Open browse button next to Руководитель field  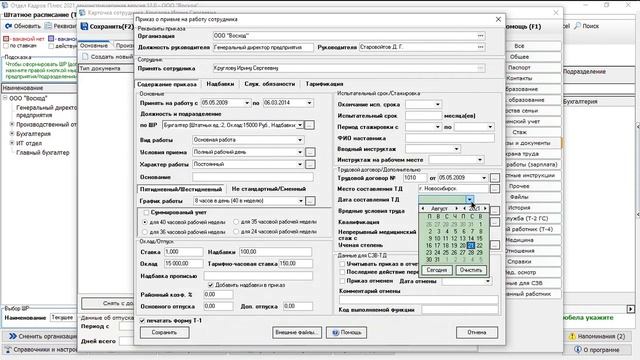coord(480,47)
